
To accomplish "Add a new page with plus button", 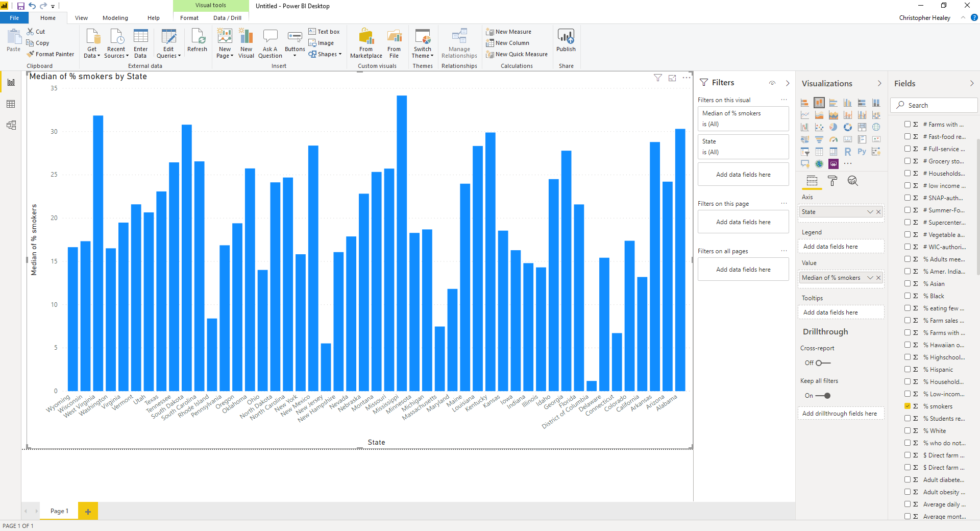I will [x=88, y=511].
